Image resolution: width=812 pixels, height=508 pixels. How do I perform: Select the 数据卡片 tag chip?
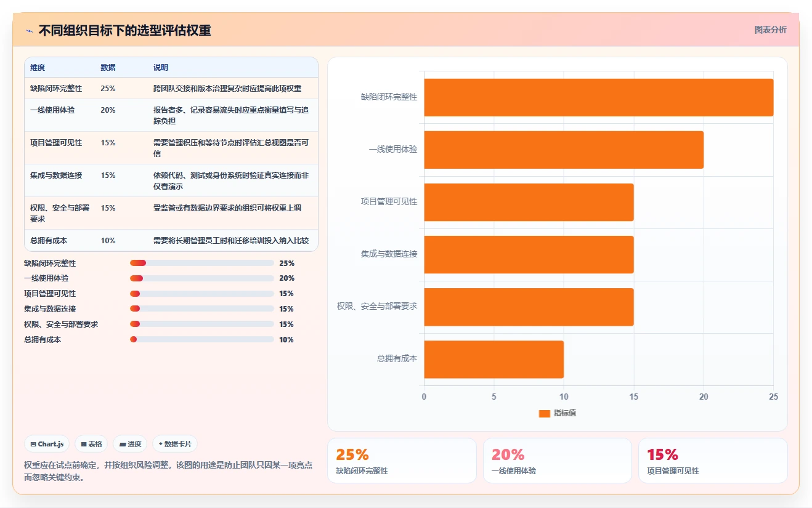click(175, 444)
